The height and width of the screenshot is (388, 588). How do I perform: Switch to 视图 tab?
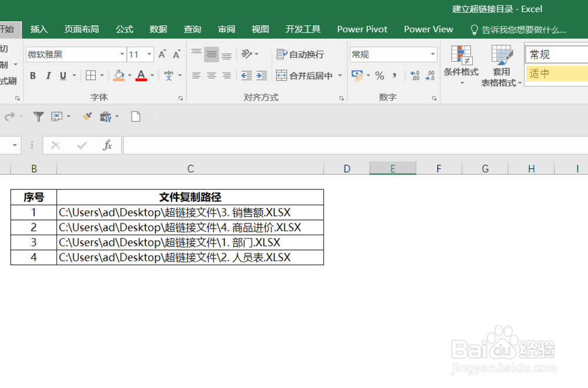point(260,29)
